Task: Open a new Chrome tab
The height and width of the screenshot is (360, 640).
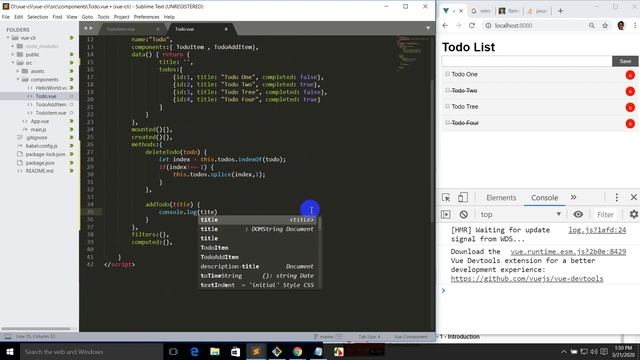Action: (x=560, y=11)
